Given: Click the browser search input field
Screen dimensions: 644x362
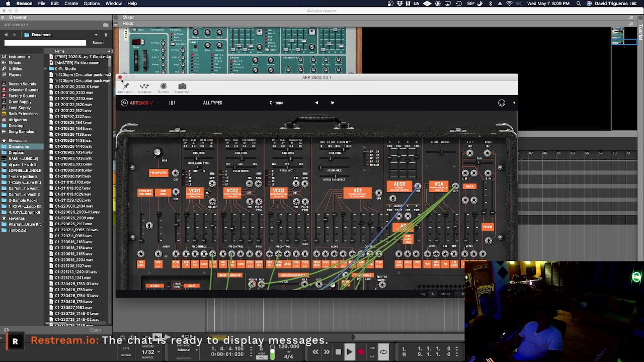Looking at the screenshot, I should tap(45, 43).
